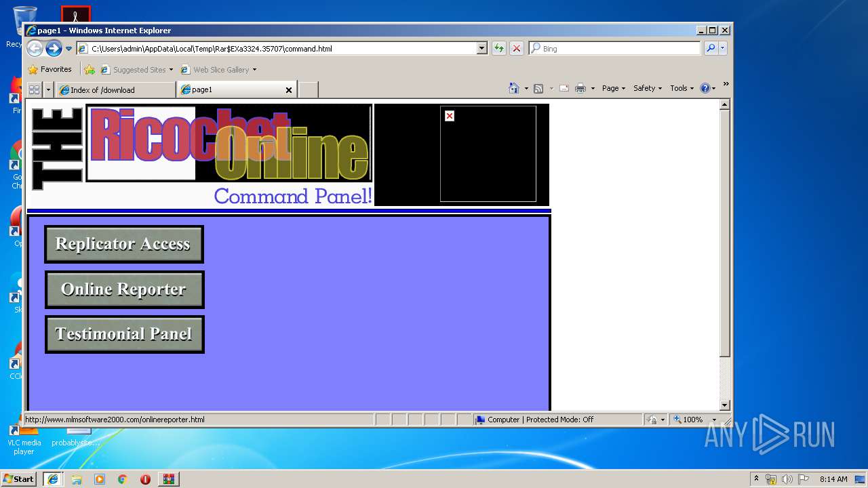
Task: Open a new blank tab
Action: [309, 89]
